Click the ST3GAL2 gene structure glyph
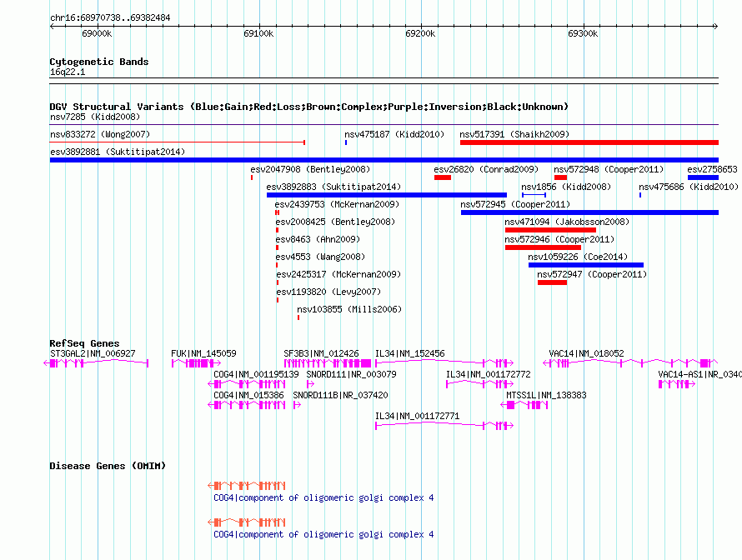This screenshot has height=560, width=742. 96,363
